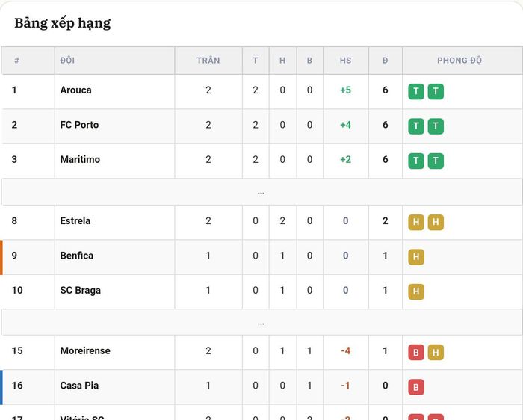Click the PHONG ĐỘ column header

coord(459,61)
